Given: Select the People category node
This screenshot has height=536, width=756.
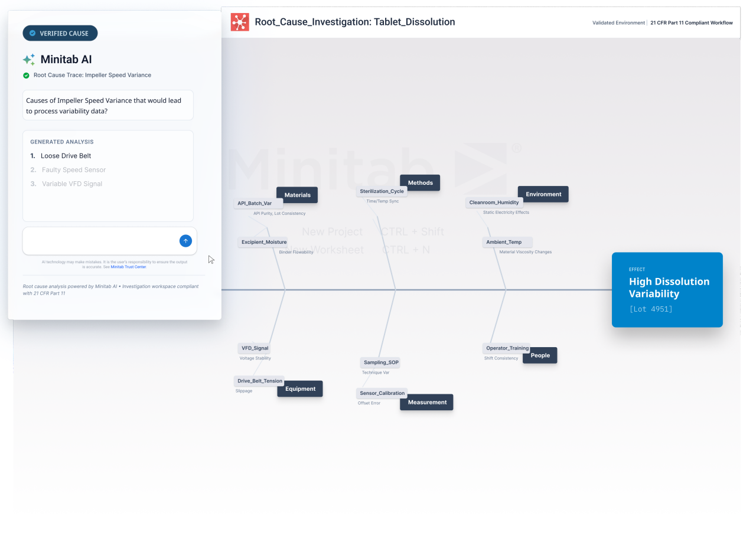Looking at the screenshot, I should pyautogui.click(x=540, y=355).
